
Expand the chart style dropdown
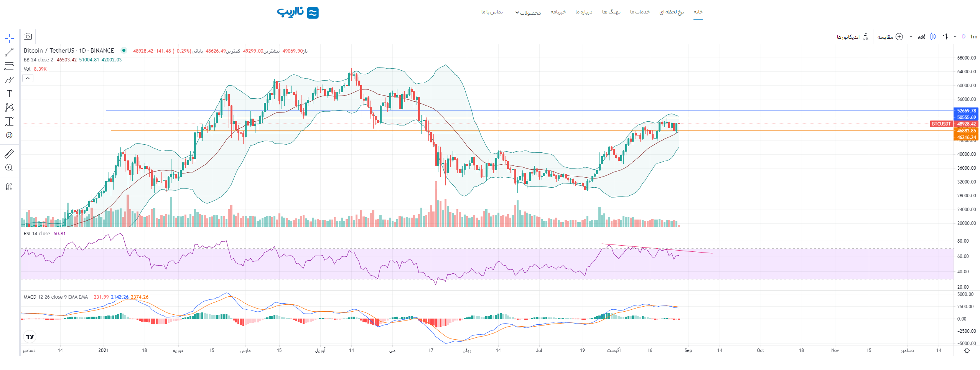point(911,36)
